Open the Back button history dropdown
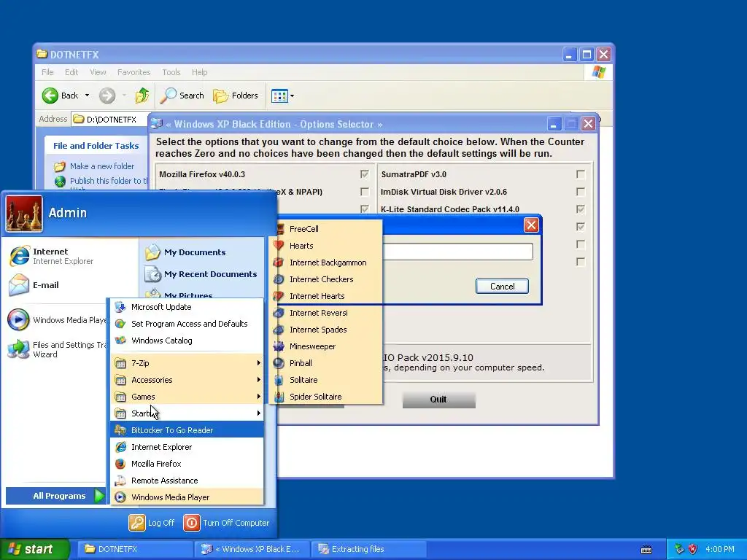This screenshot has height=560, width=747. click(x=88, y=96)
